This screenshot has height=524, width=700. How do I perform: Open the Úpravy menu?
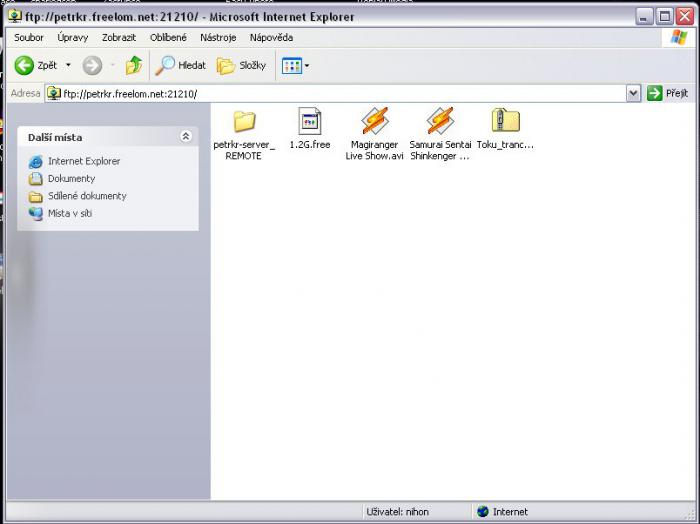pos(73,37)
